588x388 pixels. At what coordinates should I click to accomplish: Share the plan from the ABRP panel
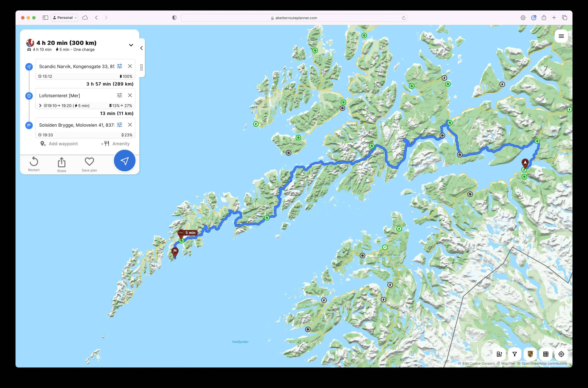(62, 165)
